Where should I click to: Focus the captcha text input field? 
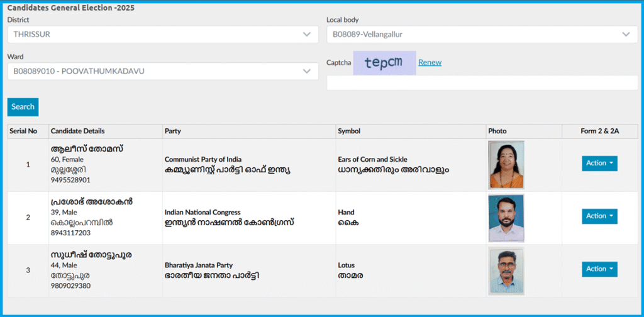(481, 83)
